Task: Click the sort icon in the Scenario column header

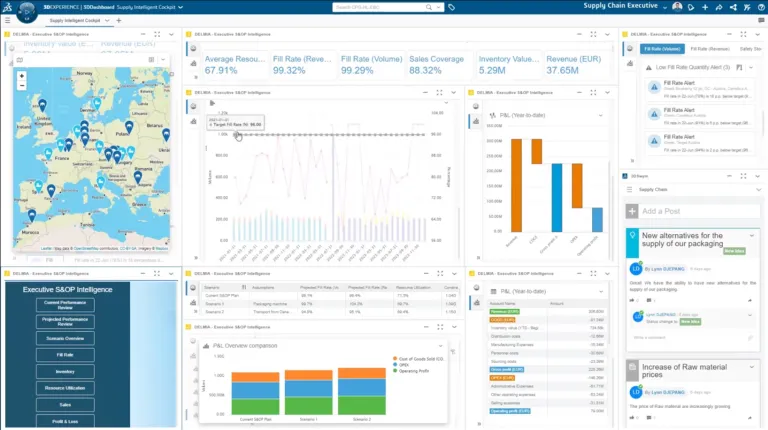Action: pyautogui.click(x=244, y=287)
